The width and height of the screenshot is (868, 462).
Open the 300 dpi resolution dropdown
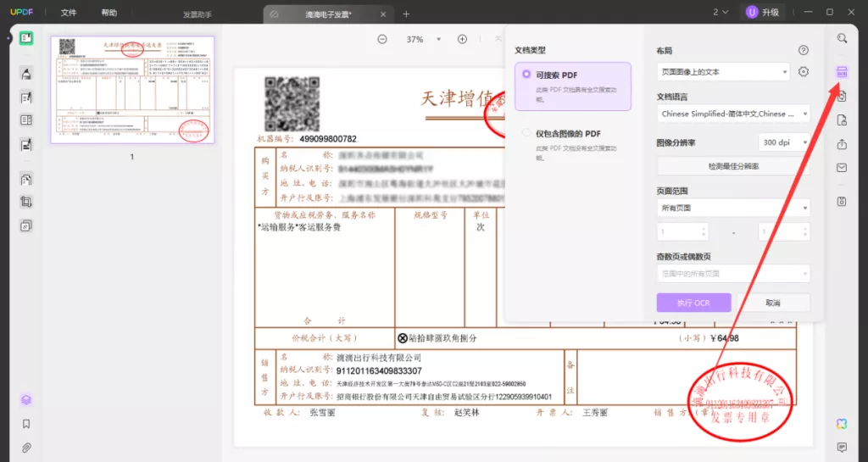(x=784, y=142)
